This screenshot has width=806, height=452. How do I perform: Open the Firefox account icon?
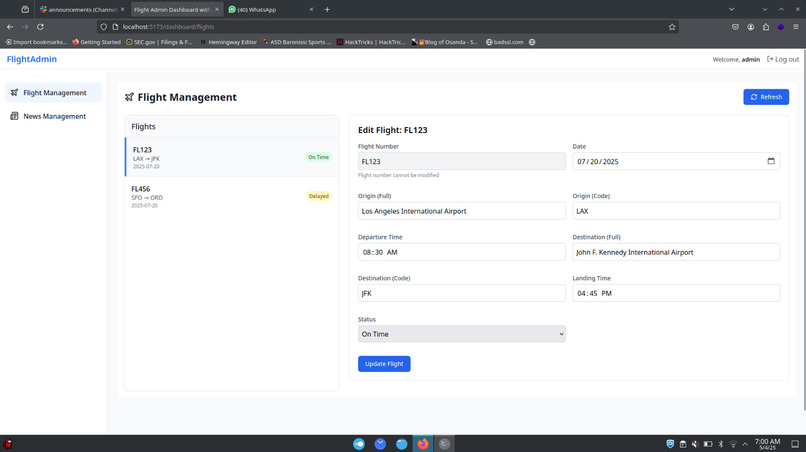pyautogui.click(x=750, y=27)
